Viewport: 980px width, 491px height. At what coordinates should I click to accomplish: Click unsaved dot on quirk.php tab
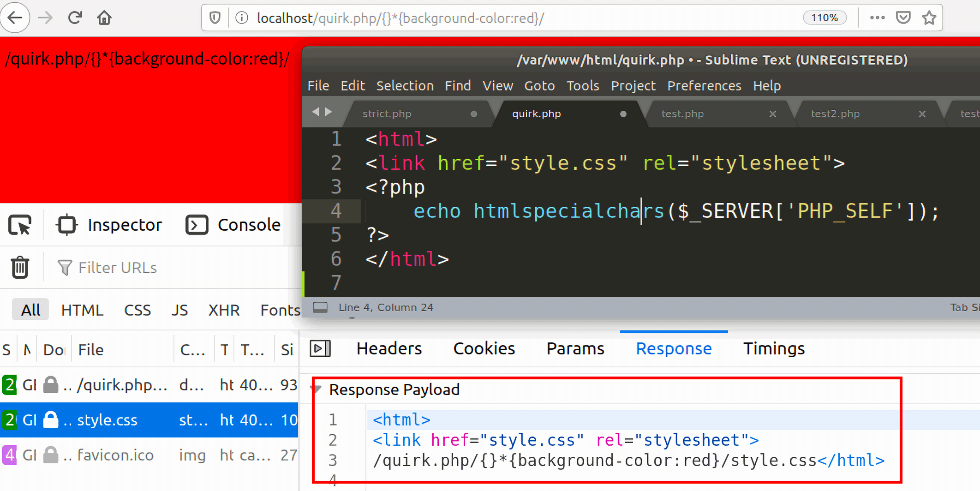pyautogui.click(x=623, y=114)
